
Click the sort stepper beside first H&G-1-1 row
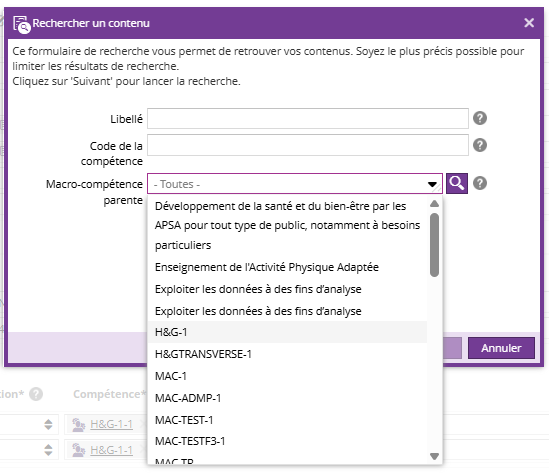(48, 424)
